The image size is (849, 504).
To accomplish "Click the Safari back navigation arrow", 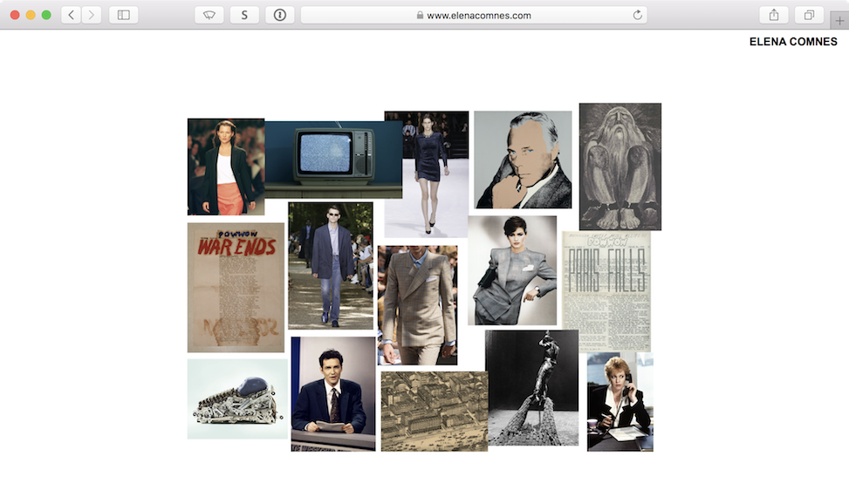I will 70,14.
